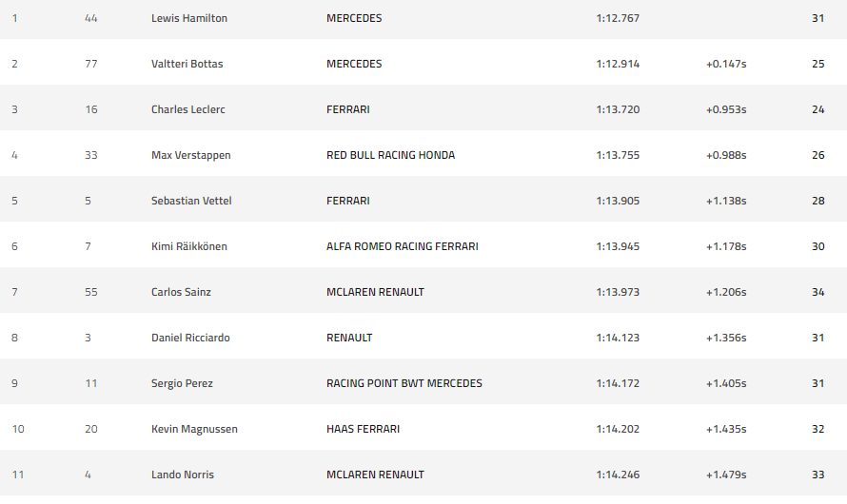The image size is (847, 504).
Task: Click driver name Lewis Hamilton
Action: (x=189, y=18)
